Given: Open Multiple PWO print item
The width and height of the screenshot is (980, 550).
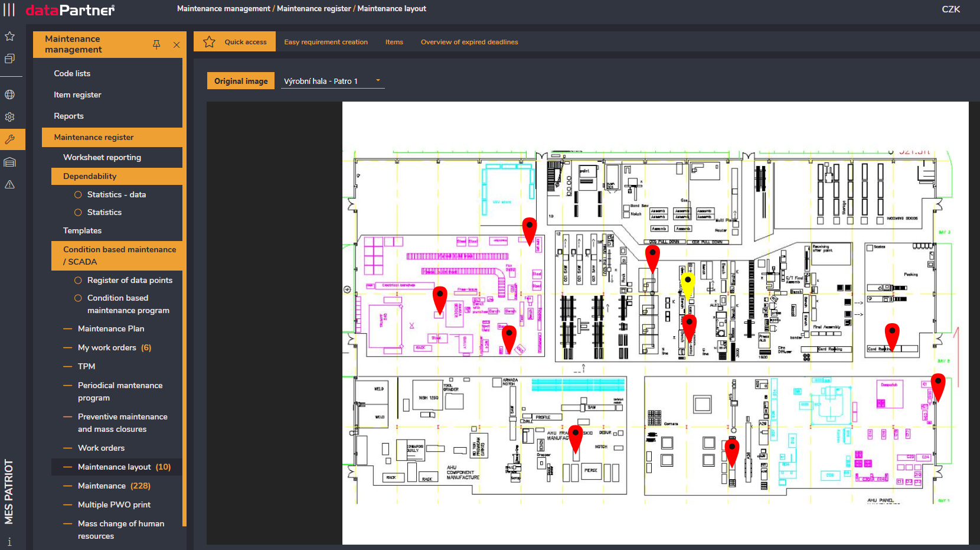Looking at the screenshot, I should (x=114, y=505).
